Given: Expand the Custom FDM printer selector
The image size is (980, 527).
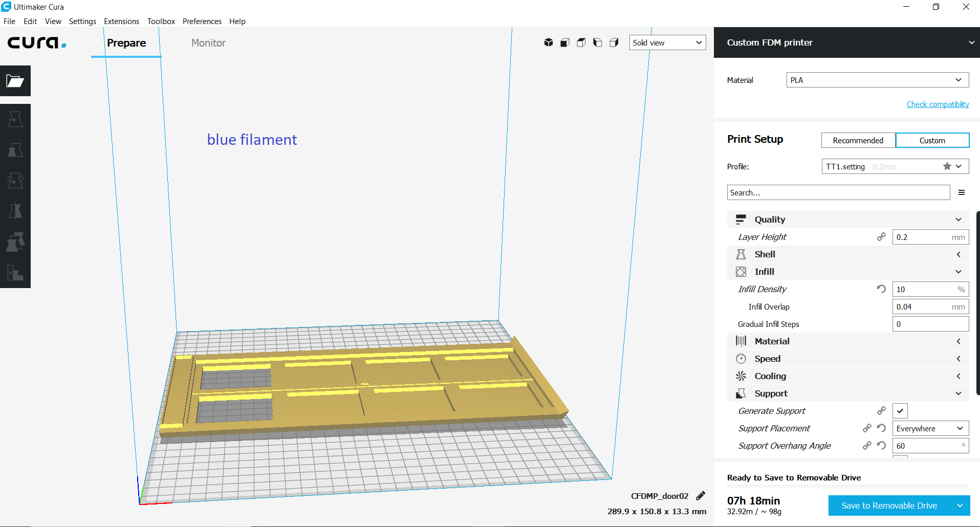Looking at the screenshot, I should tap(847, 42).
